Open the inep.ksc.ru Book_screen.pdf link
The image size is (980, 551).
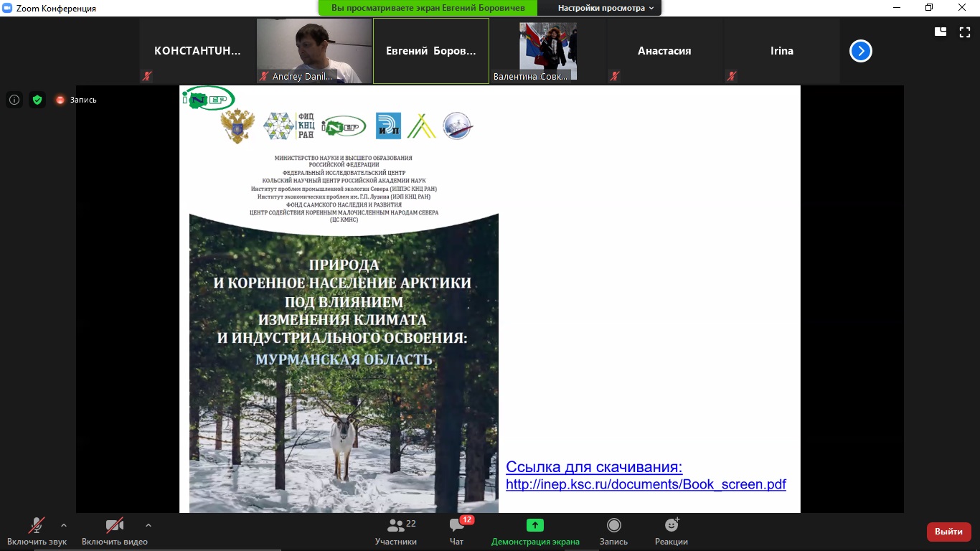point(646,484)
